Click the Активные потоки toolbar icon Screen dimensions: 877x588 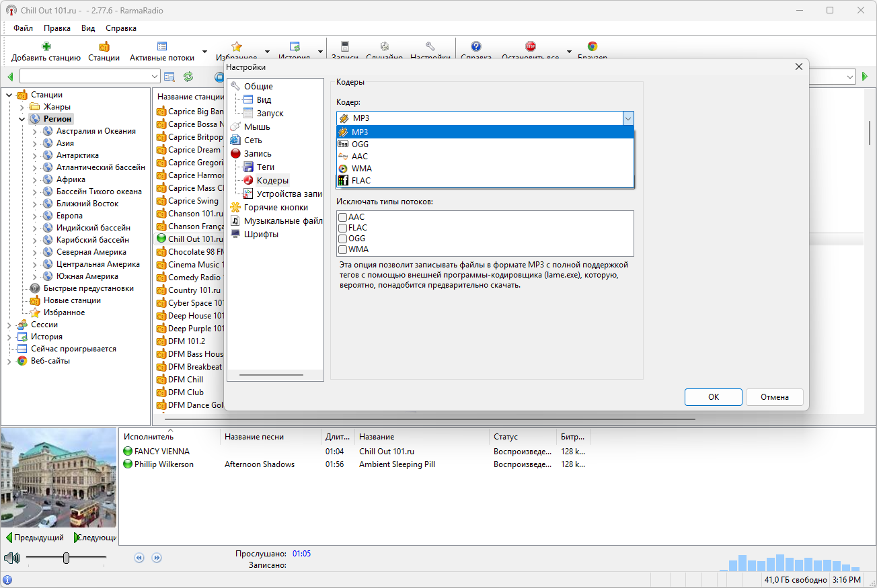pyautogui.click(x=162, y=46)
